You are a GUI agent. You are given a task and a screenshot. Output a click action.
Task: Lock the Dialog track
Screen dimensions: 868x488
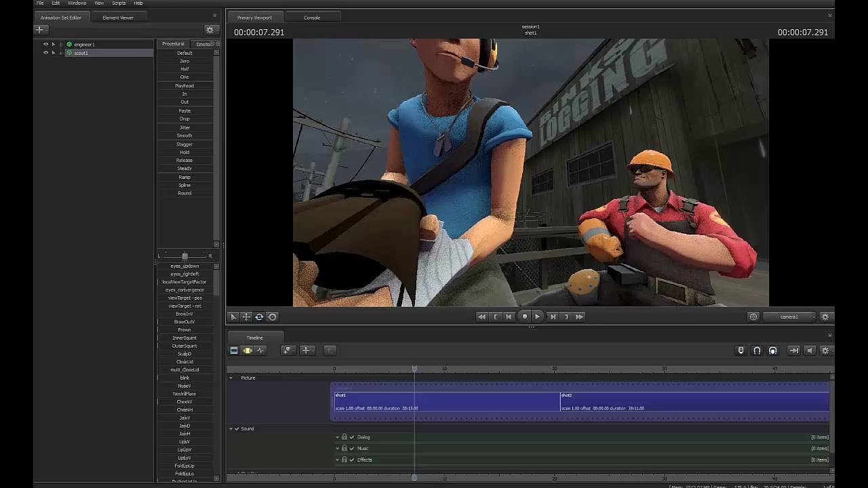(x=344, y=437)
